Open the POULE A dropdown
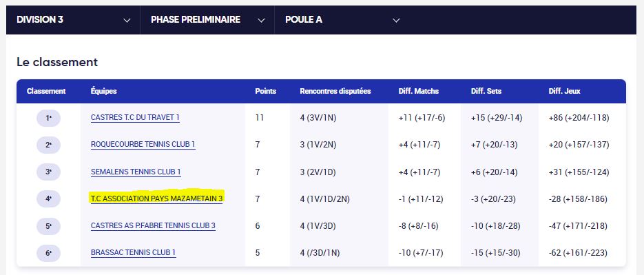 (342, 20)
